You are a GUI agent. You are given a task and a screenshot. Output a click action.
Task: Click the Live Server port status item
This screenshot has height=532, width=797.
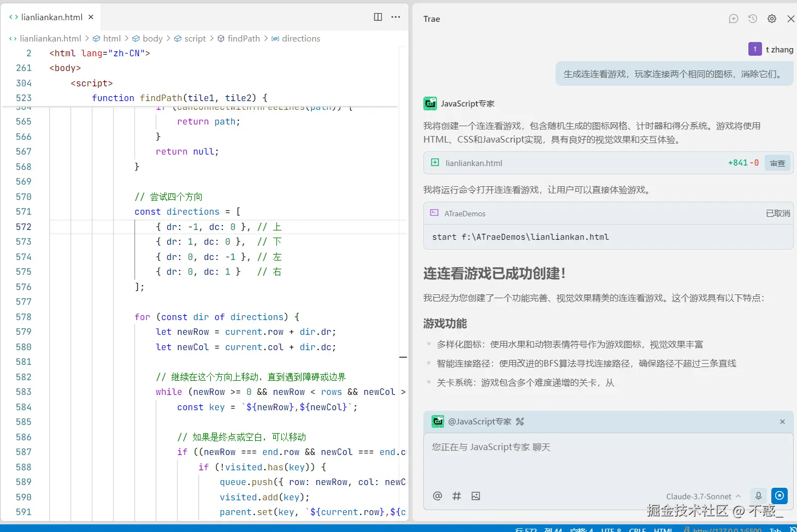(722, 530)
